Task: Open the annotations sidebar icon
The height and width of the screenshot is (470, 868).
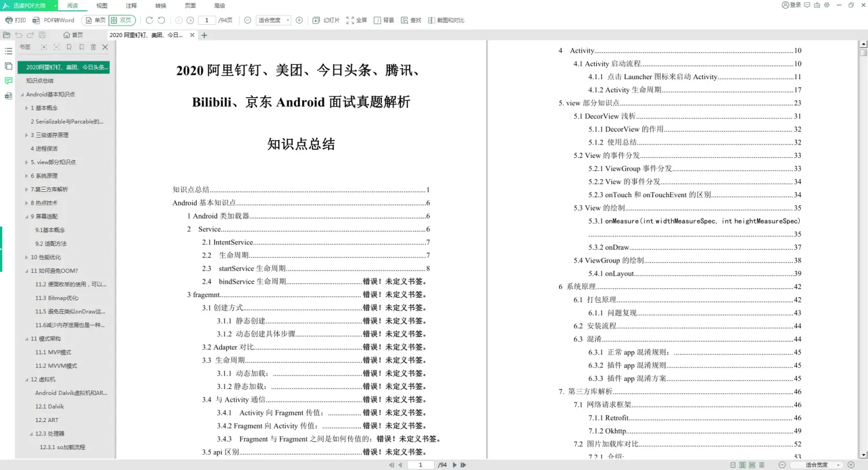Action: (8, 81)
